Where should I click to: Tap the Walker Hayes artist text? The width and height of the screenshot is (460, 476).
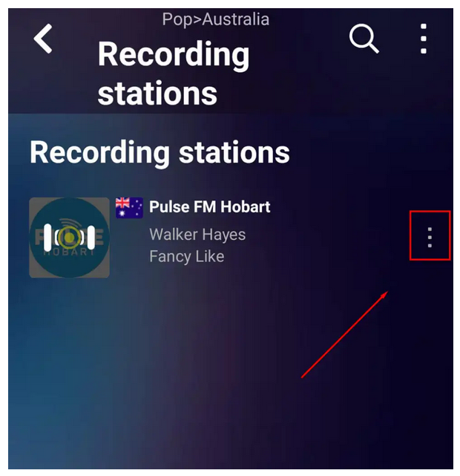197,235
